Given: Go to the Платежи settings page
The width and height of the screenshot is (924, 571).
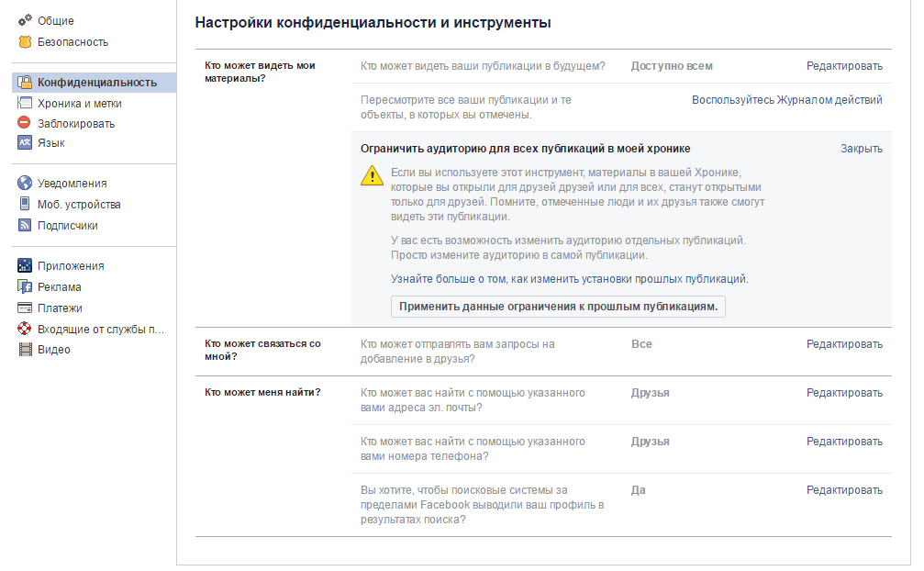Looking at the screenshot, I should 60,308.
